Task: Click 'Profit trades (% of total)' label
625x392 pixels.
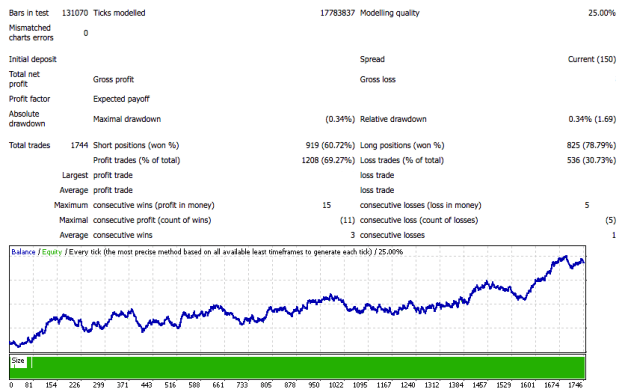Action: pos(137,160)
